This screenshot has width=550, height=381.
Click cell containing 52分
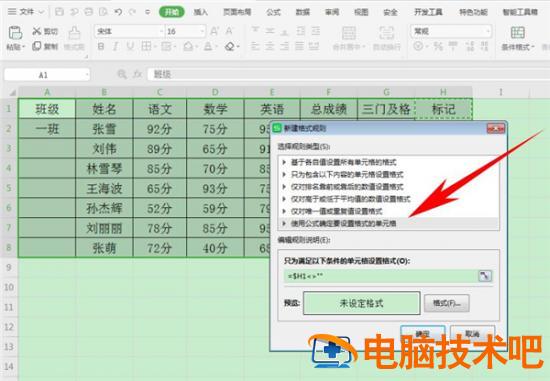pos(160,208)
